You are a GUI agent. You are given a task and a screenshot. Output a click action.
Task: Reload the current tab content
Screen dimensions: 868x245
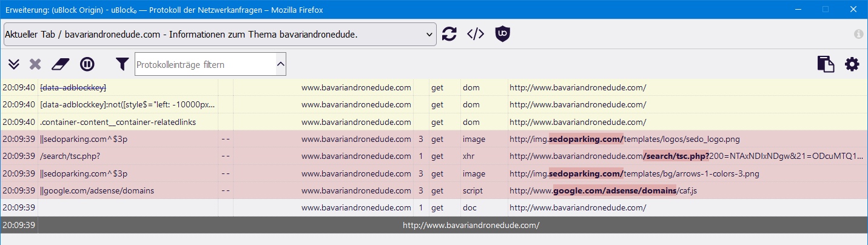[449, 34]
